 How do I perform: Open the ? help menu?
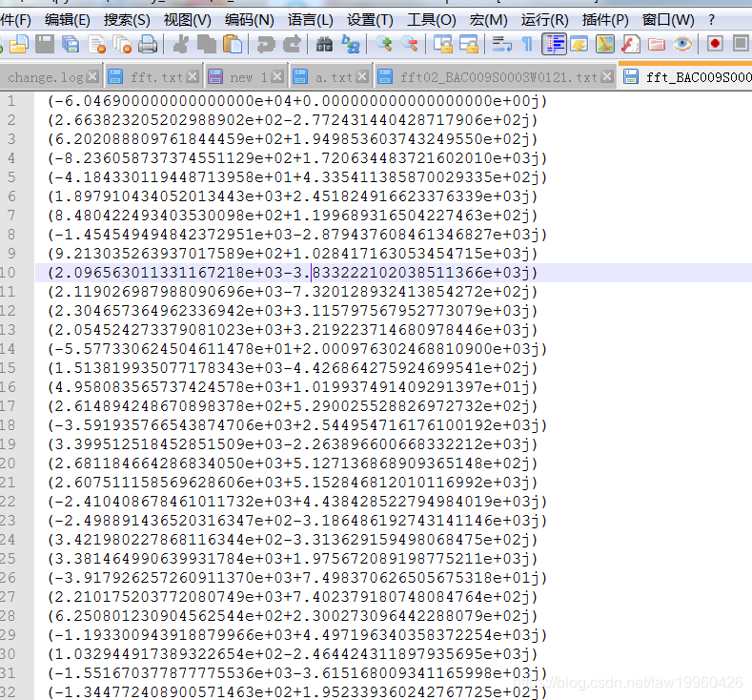click(711, 20)
